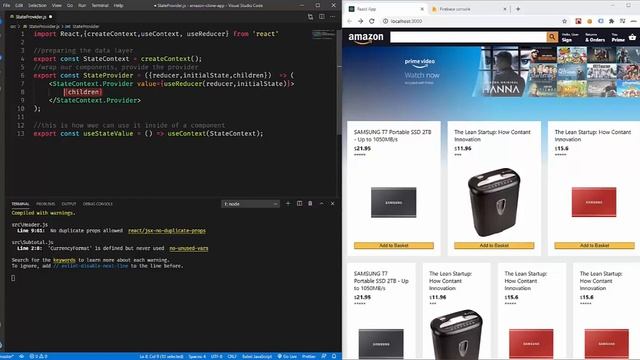640x360 pixels.
Task: Click the errors and warnings status bar counter
Action: pos(38,356)
